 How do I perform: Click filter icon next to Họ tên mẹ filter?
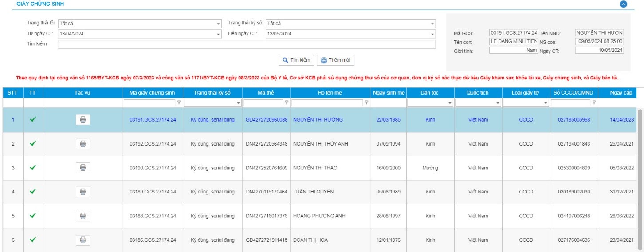(366, 102)
